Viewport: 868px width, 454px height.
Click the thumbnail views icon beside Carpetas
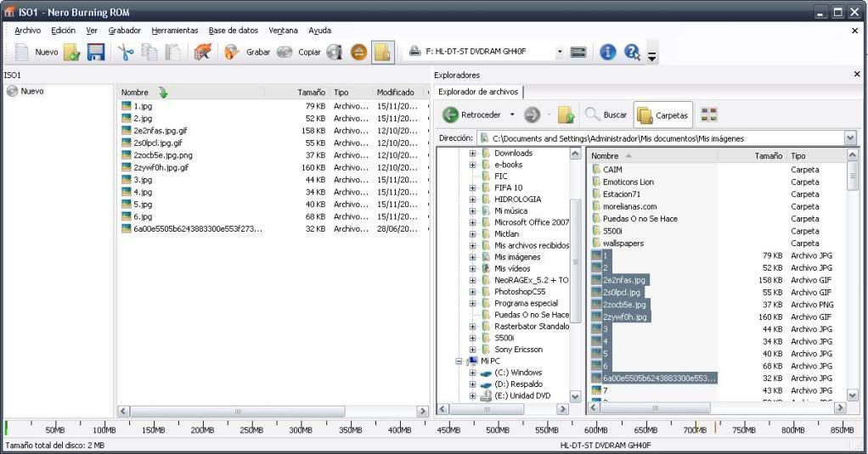click(x=709, y=115)
